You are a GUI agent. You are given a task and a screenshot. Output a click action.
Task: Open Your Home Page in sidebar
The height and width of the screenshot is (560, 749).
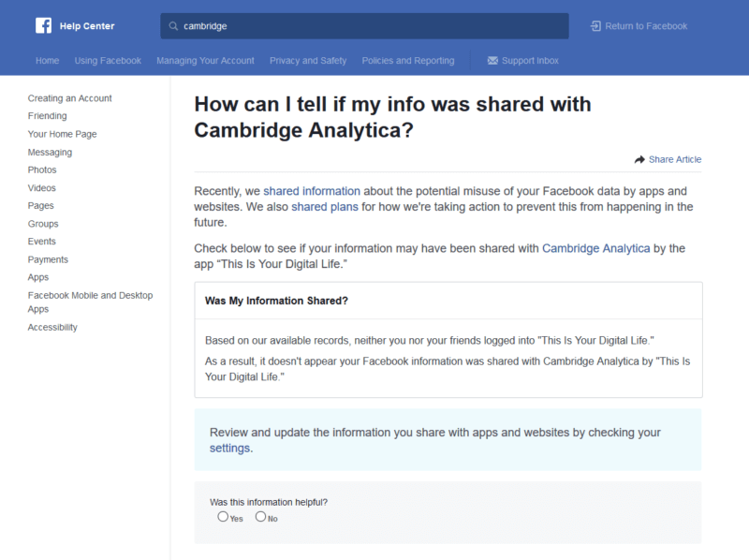point(62,134)
